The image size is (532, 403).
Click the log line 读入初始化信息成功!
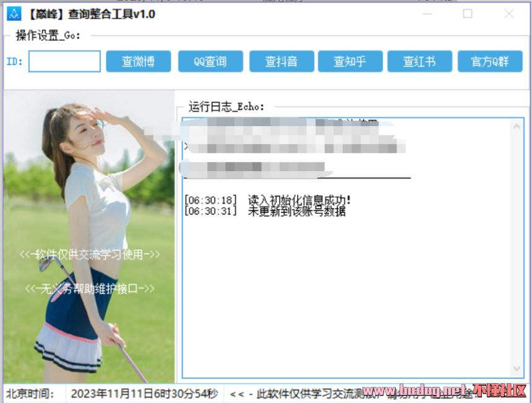tap(267, 200)
